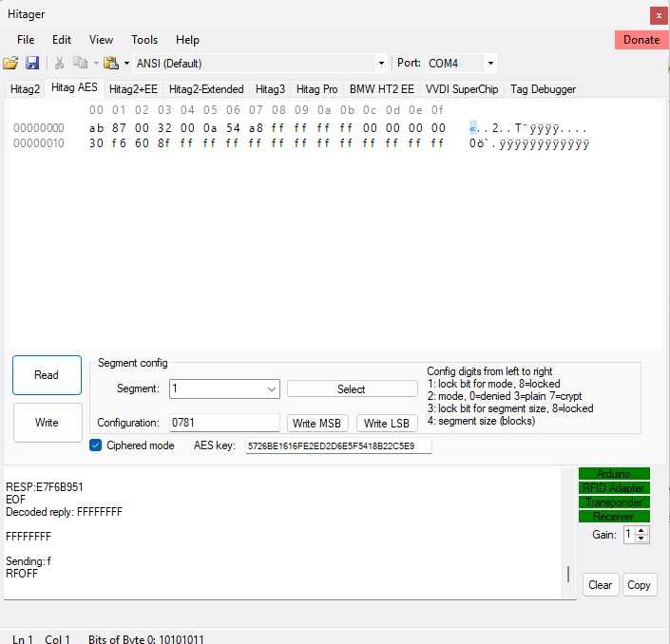This screenshot has height=644, width=670.
Task: Open the COM4 port dropdown
Action: 490,64
